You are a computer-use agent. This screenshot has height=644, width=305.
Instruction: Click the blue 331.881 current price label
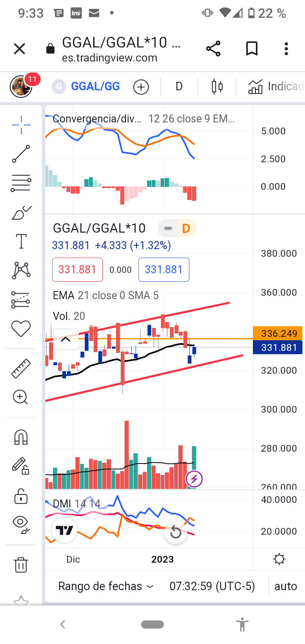pyautogui.click(x=277, y=347)
